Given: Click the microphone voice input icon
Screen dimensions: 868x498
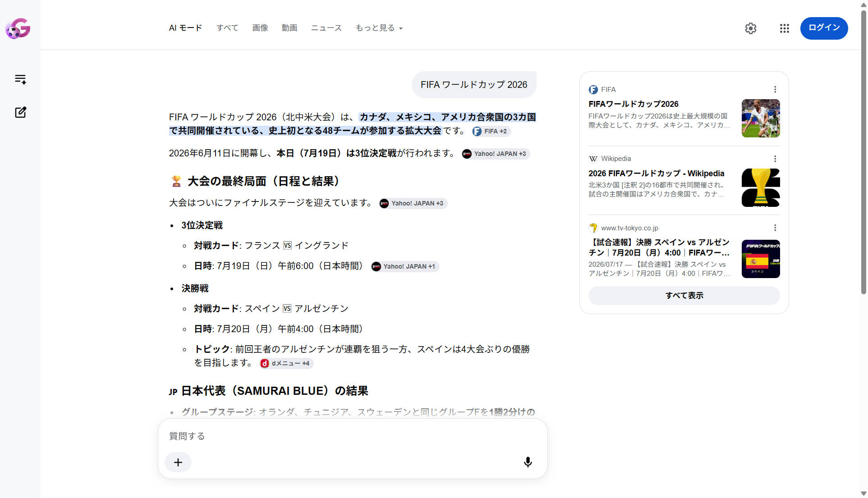Looking at the screenshot, I should coord(528,462).
